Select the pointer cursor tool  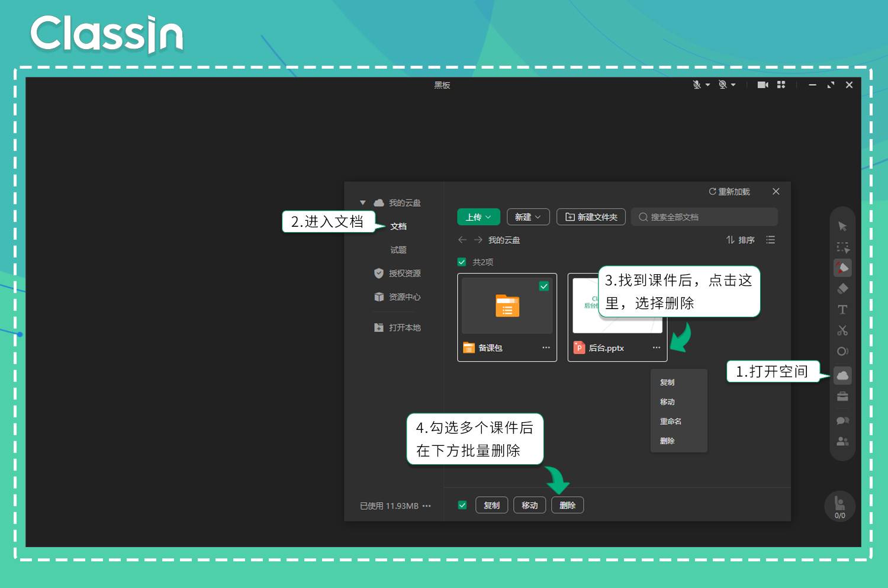pyautogui.click(x=842, y=226)
